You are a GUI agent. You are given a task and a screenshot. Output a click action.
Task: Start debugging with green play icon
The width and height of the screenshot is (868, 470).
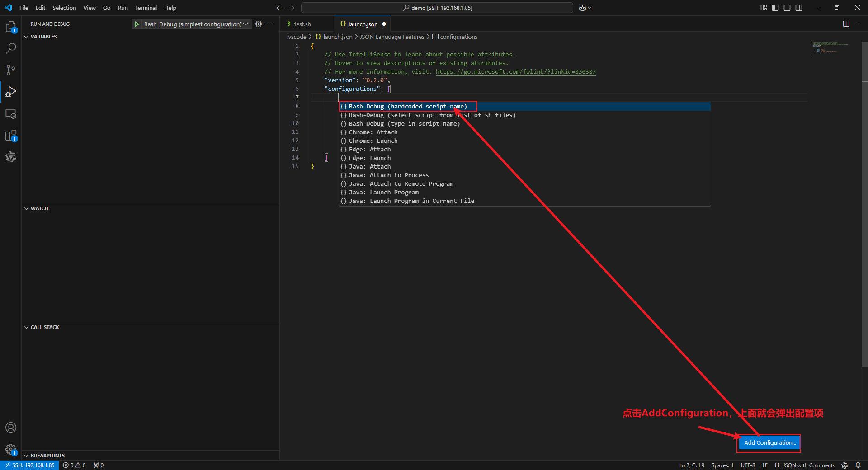137,24
